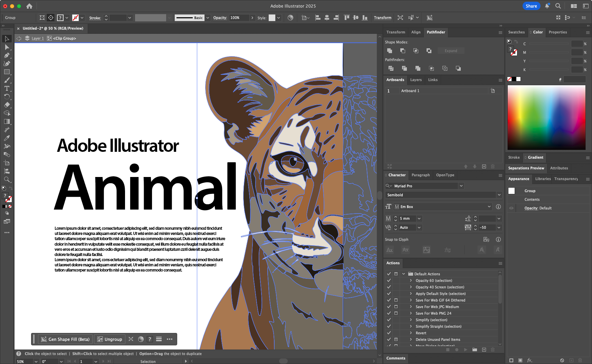
Task: Click the white swatch below CMYK sliders
Action: tap(518, 79)
